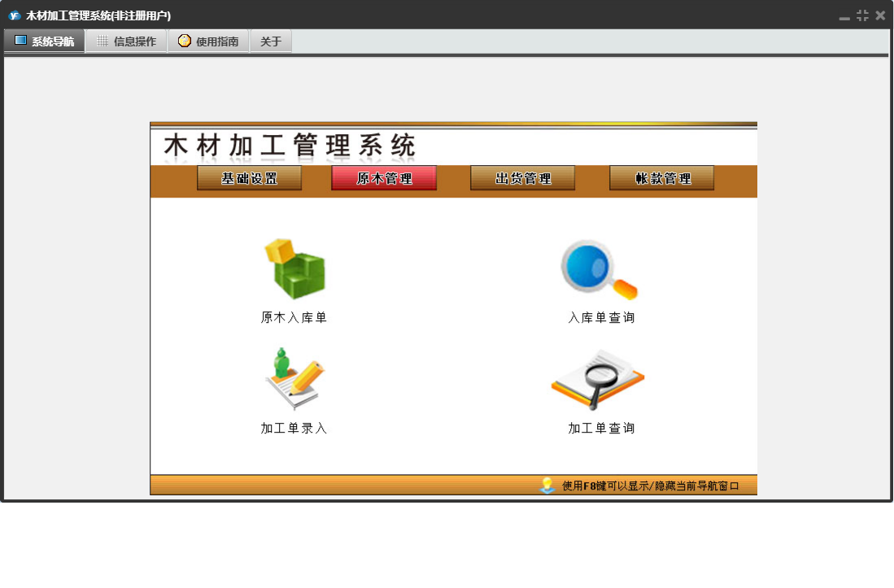Screen dimensions: 894x588
Task: Open the 关于 menu item
Action: (x=271, y=41)
